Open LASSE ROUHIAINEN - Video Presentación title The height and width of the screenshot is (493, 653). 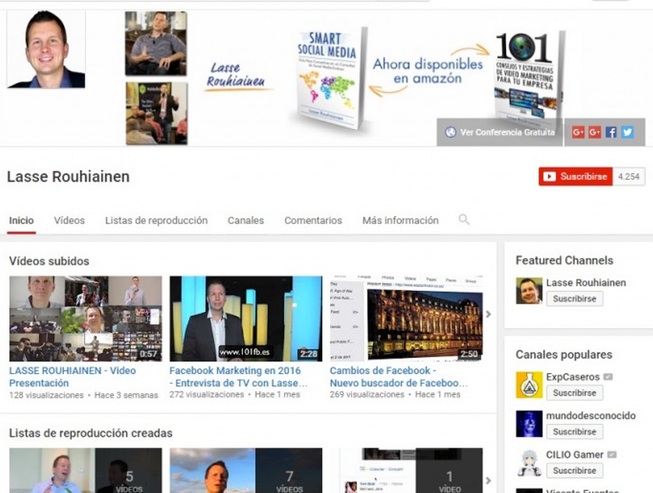(72, 376)
